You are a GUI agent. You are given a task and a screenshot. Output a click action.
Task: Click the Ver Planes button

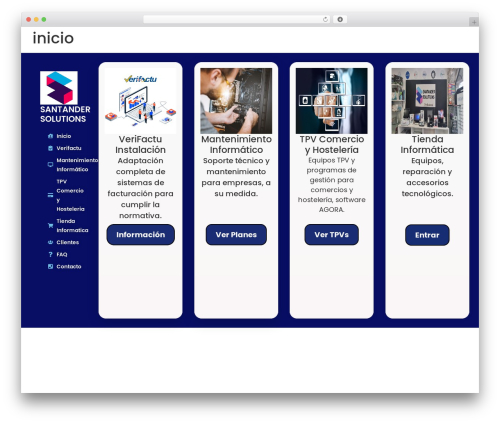(236, 235)
